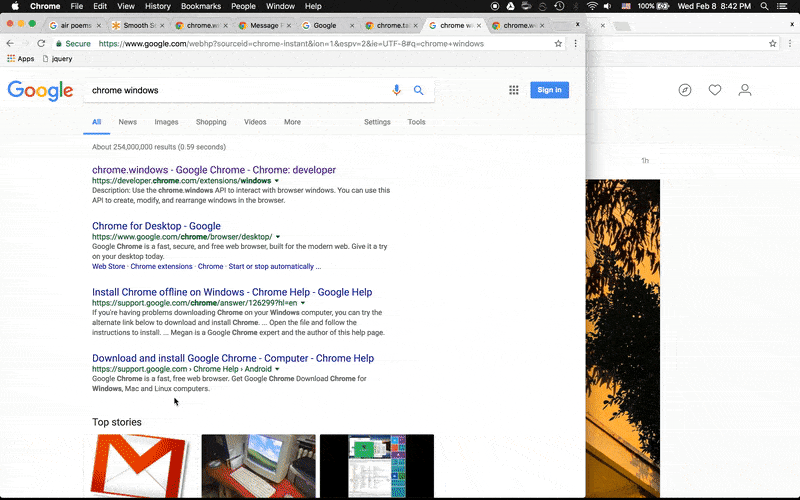Image resolution: width=800 pixels, height=500 pixels.
Task: Open Install Chrome offline on Windows result
Action: click(x=232, y=292)
